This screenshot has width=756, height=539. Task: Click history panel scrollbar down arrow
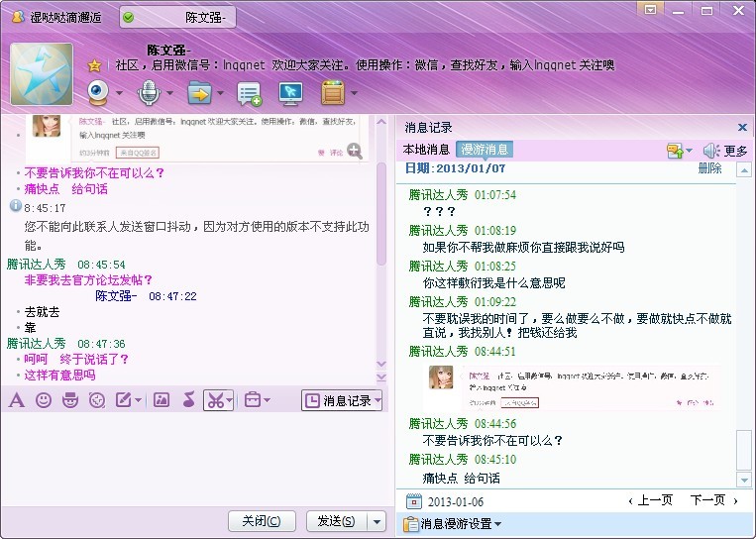pos(744,480)
